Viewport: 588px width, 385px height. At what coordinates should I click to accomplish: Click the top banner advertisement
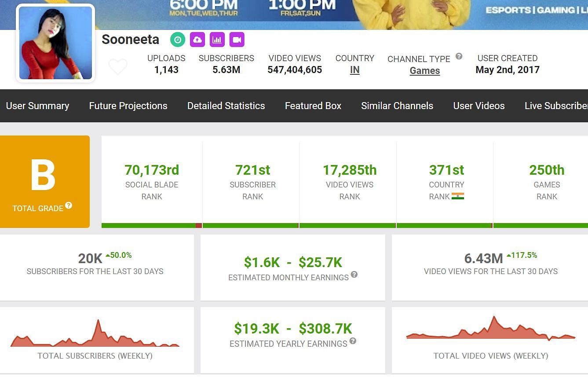(x=294, y=15)
